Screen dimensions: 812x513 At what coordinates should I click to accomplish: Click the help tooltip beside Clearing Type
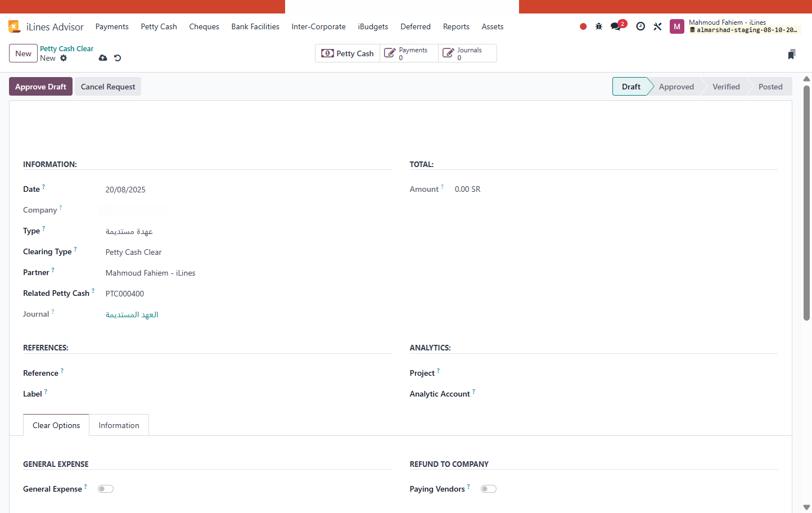click(x=75, y=249)
